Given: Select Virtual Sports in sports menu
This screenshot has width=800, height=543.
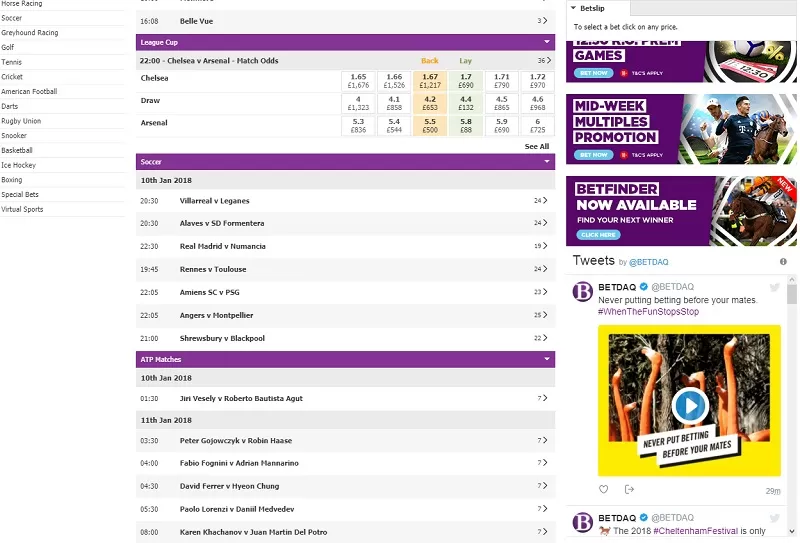Looking at the screenshot, I should [x=22, y=209].
